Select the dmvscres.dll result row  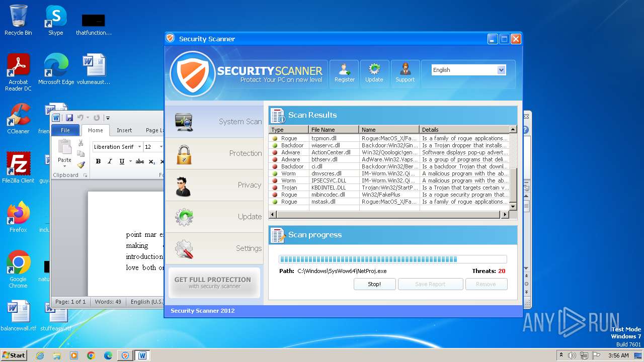pyautogui.click(x=389, y=173)
